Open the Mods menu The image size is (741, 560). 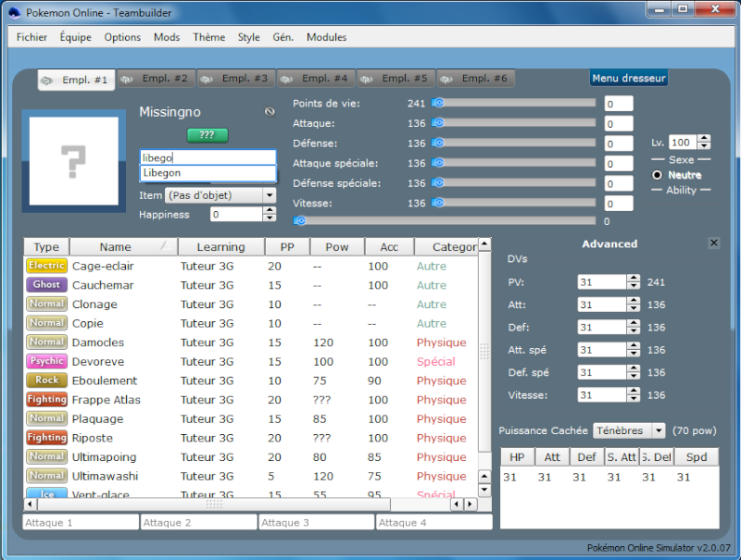pos(167,37)
